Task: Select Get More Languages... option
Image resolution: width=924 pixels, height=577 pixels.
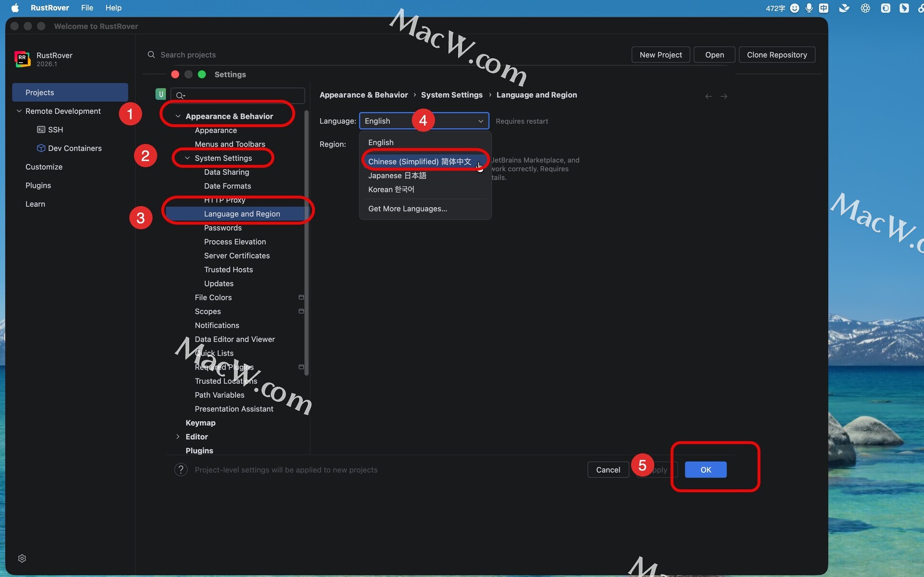Action: pyautogui.click(x=407, y=209)
